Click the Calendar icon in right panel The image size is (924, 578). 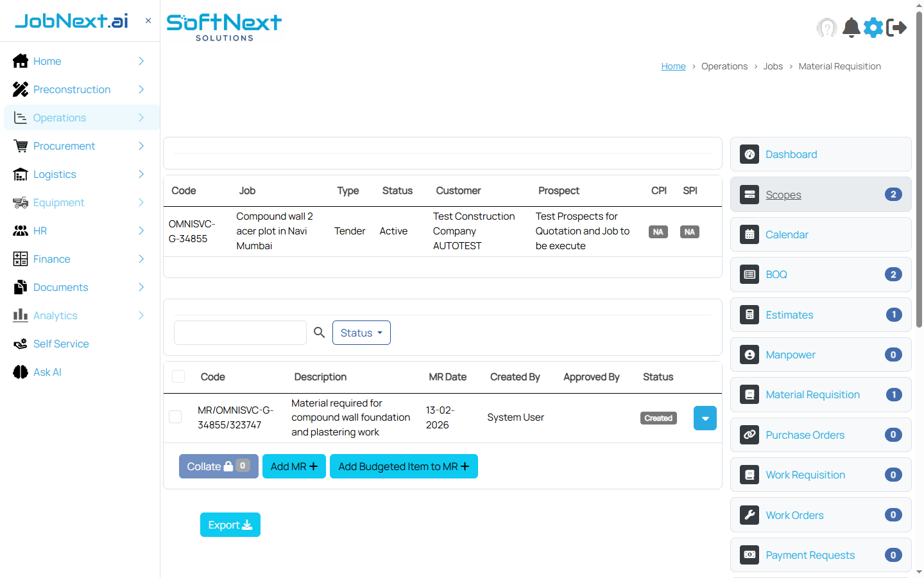pos(749,234)
